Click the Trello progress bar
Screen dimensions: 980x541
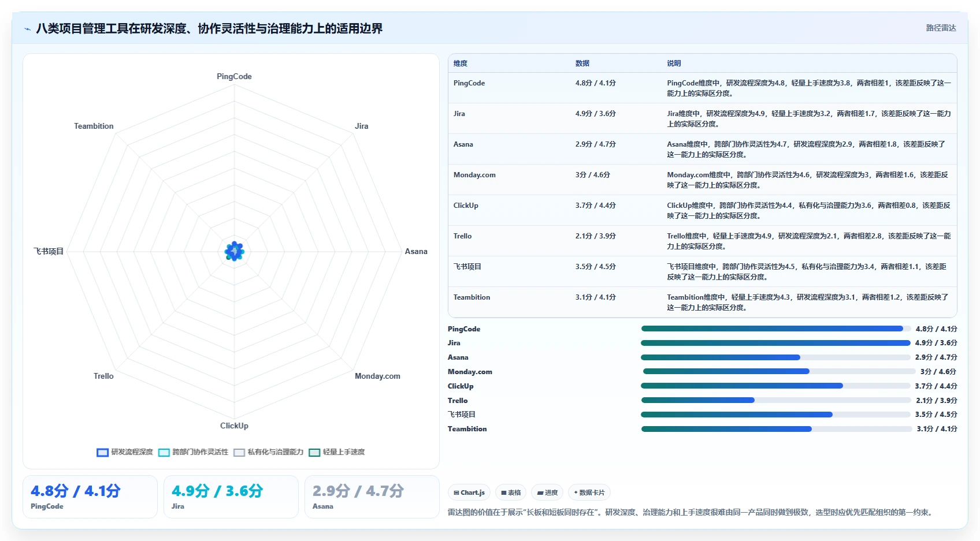775,400
